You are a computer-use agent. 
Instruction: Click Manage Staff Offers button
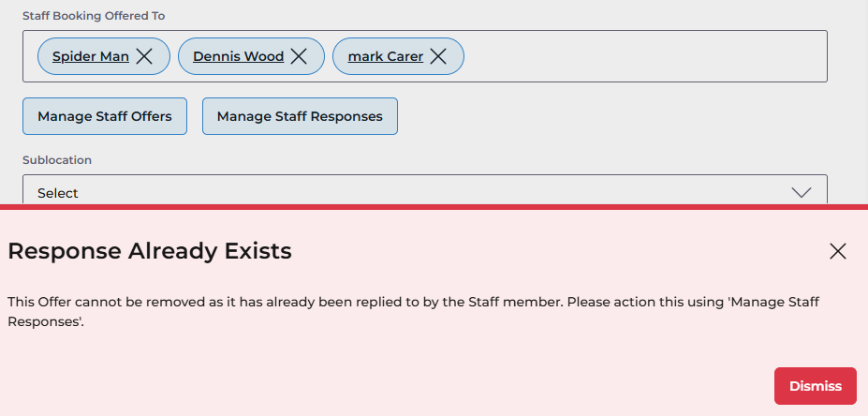[x=105, y=116]
